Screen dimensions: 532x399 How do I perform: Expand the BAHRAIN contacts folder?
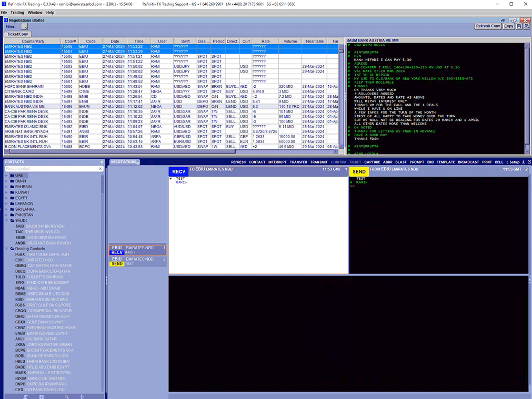click(6, 187)
